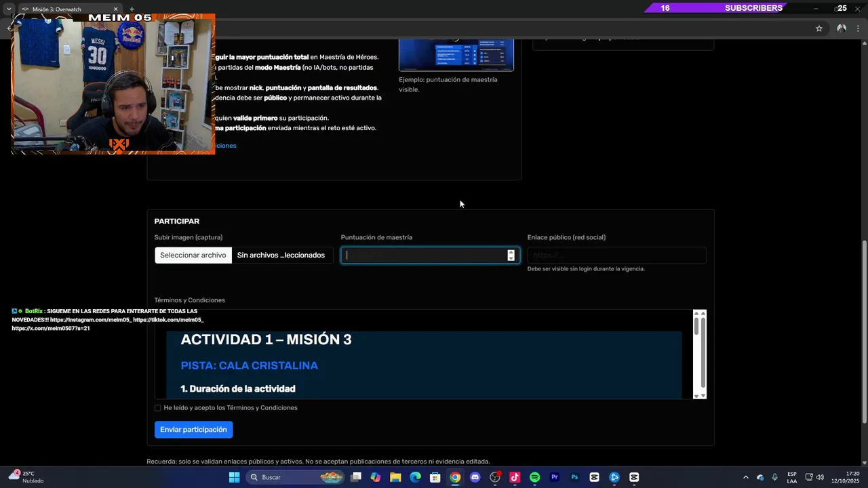Accept the Términos y Condiciones checkbox

158,408
